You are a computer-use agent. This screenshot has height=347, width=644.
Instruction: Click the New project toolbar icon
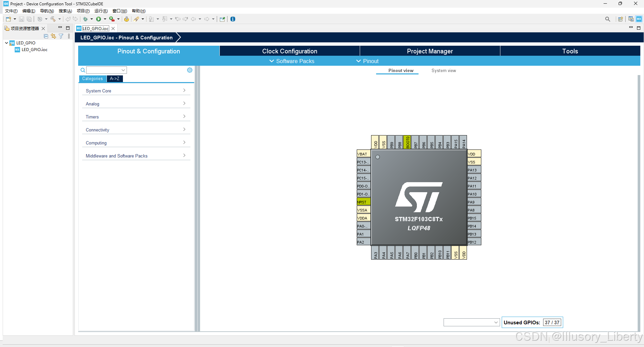8,19
